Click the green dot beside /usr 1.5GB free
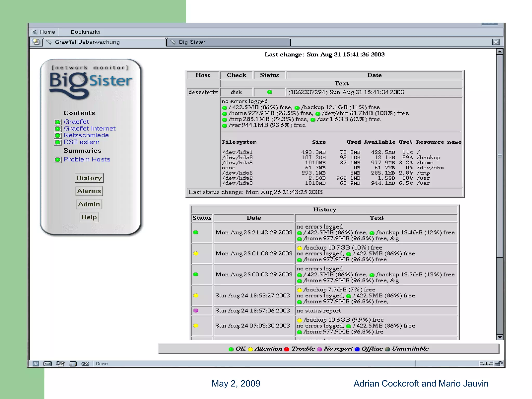 point(313,120)
